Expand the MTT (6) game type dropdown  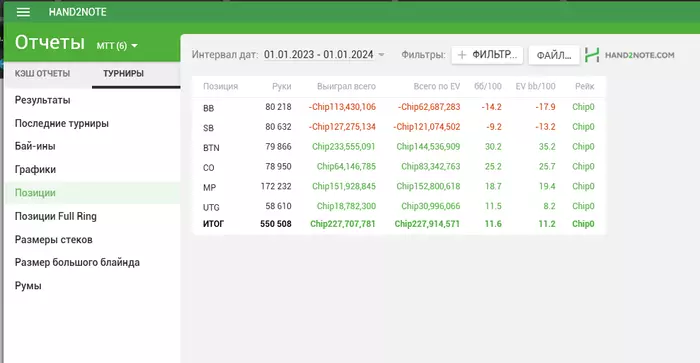(x=117, y=46)
